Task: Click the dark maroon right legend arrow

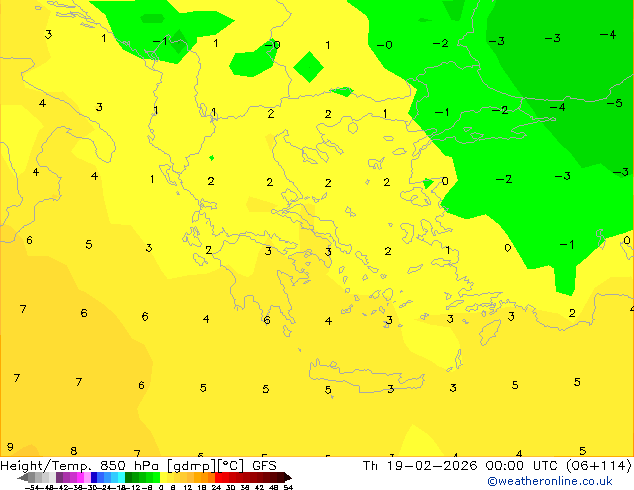Action: (288, 477)
